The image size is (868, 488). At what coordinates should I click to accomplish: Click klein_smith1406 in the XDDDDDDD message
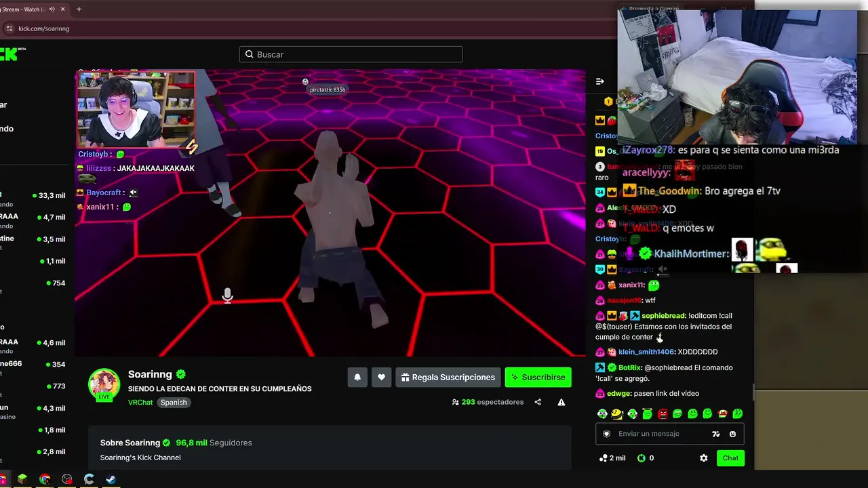[x=646, y=352]
